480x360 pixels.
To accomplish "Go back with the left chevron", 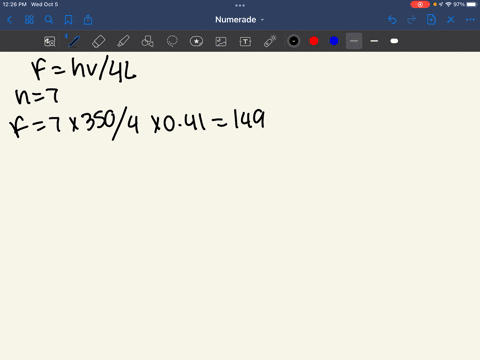I will point(9,20).
